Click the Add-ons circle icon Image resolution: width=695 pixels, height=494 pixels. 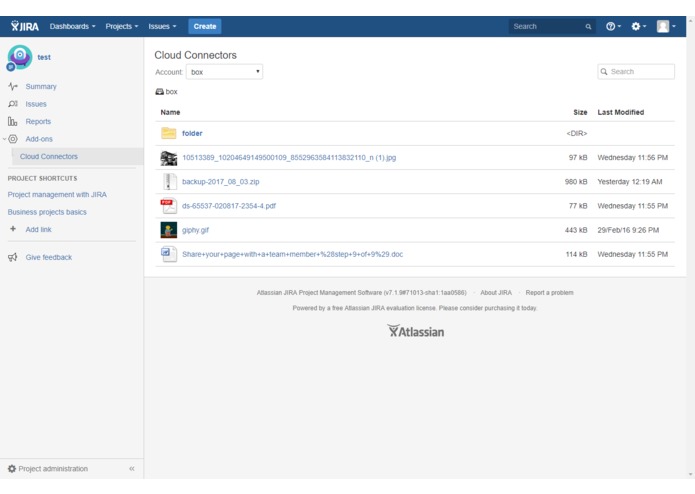point(13,139)
